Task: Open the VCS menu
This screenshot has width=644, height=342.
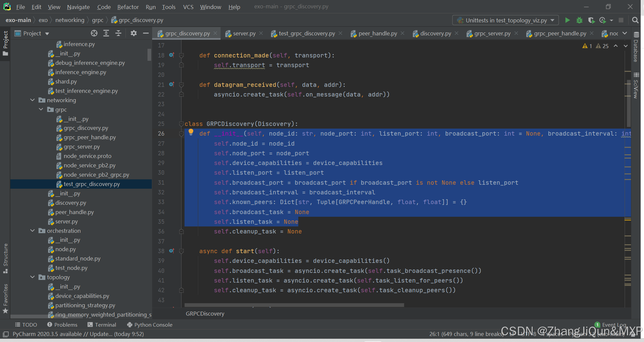Action: 188,7
